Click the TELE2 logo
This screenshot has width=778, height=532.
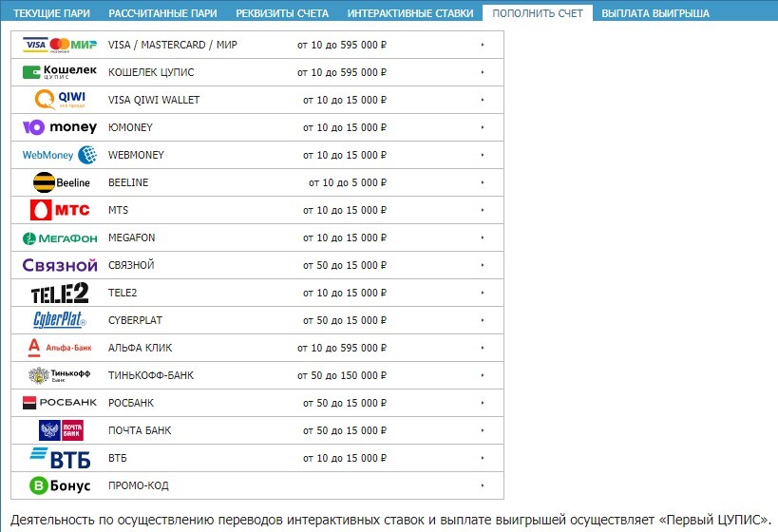tap(60, 293)
